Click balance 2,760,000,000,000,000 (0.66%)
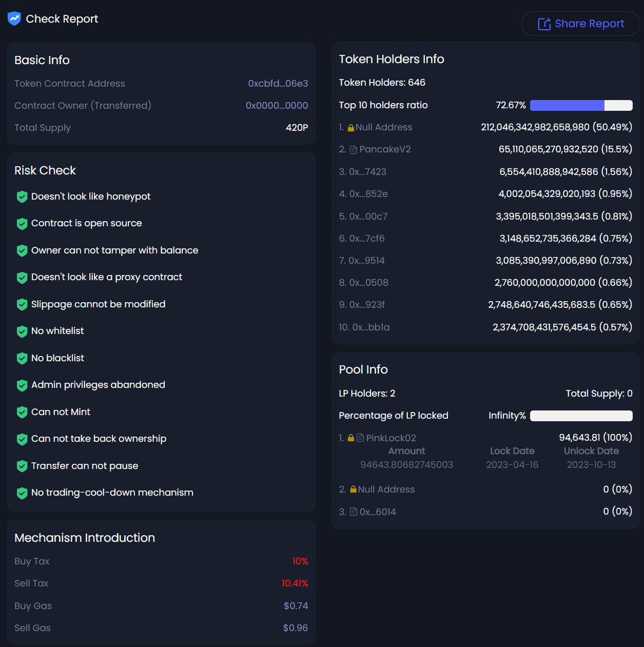This screenshot has width=644, height=647. [x=563, y=283]
